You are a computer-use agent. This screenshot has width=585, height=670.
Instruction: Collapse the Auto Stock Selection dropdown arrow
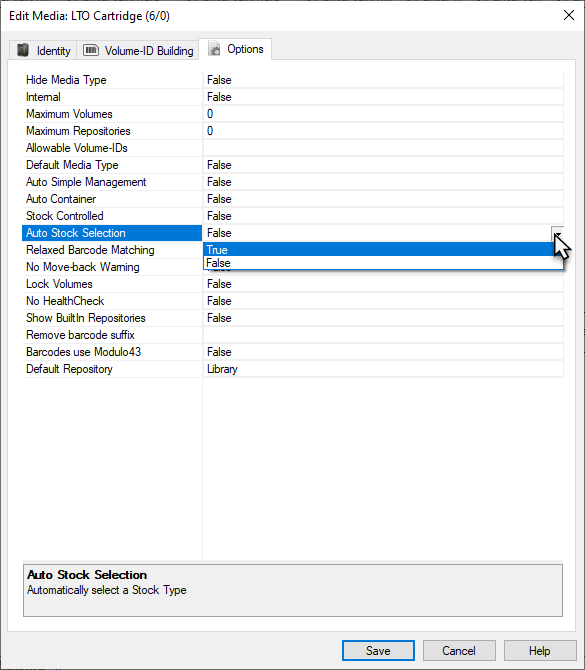pos(557,233)
